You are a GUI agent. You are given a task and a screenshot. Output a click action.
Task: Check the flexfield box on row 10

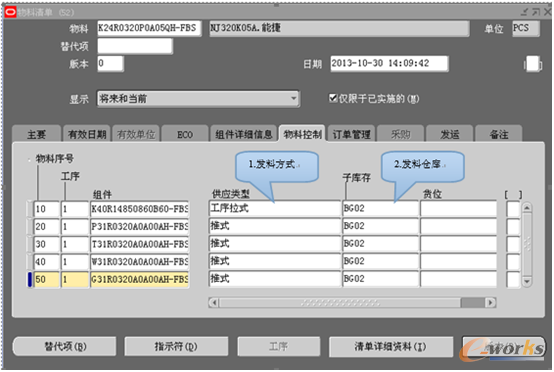click(513, 209)
